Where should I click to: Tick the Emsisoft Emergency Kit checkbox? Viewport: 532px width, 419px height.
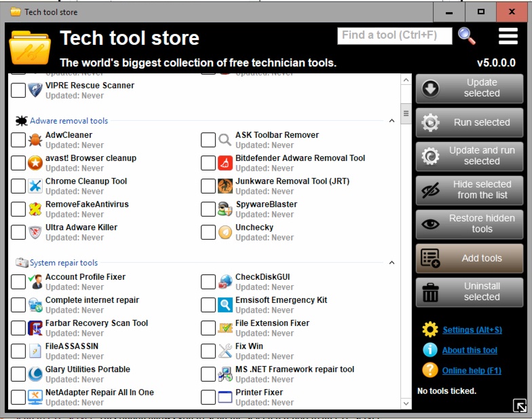(208, 305)
